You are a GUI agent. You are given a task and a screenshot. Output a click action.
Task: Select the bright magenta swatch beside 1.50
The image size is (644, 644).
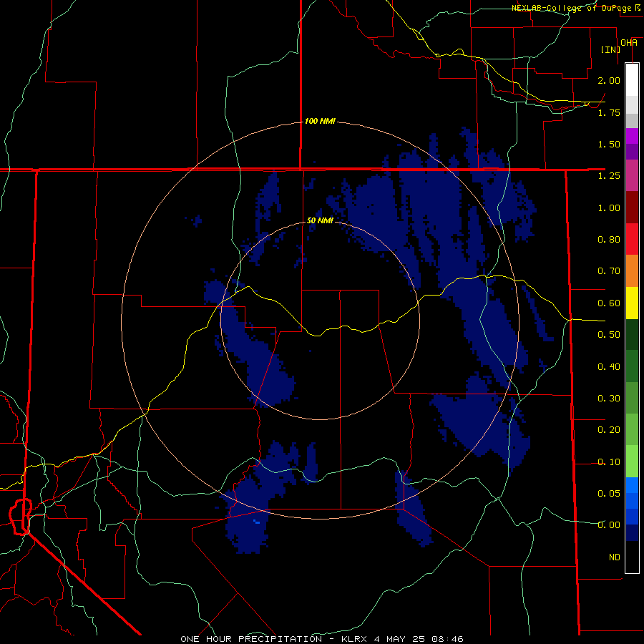632,136
